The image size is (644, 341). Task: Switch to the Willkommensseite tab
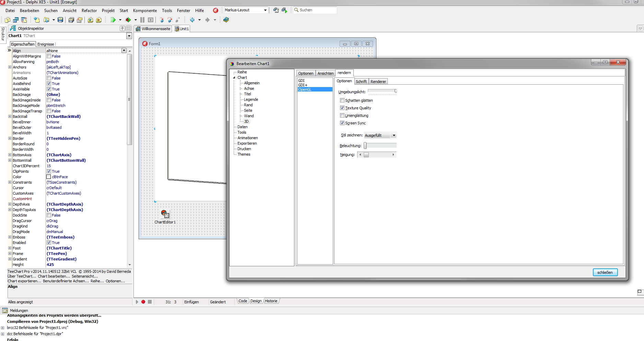coord(153,29)
